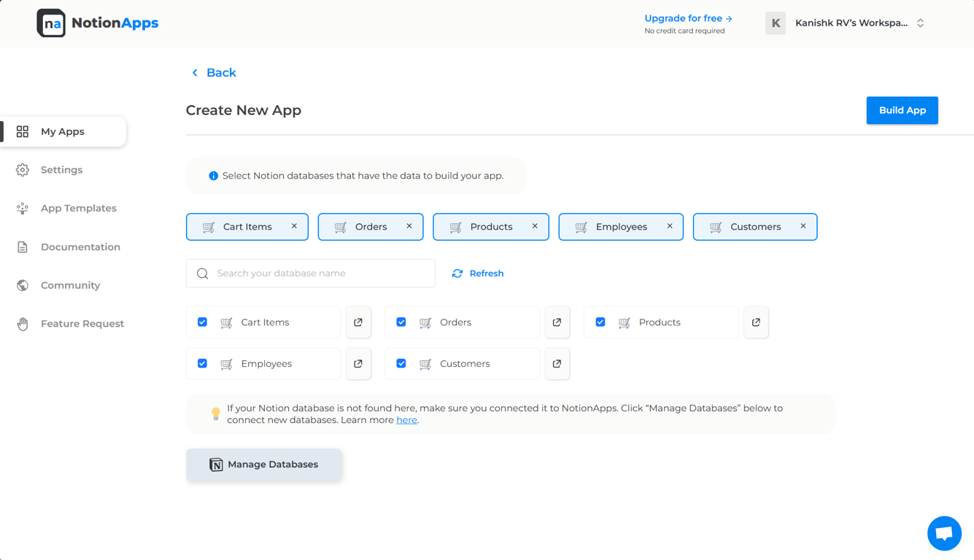
Task: Uncheck the Cart Items checkbox
Action: pos(203,322)
